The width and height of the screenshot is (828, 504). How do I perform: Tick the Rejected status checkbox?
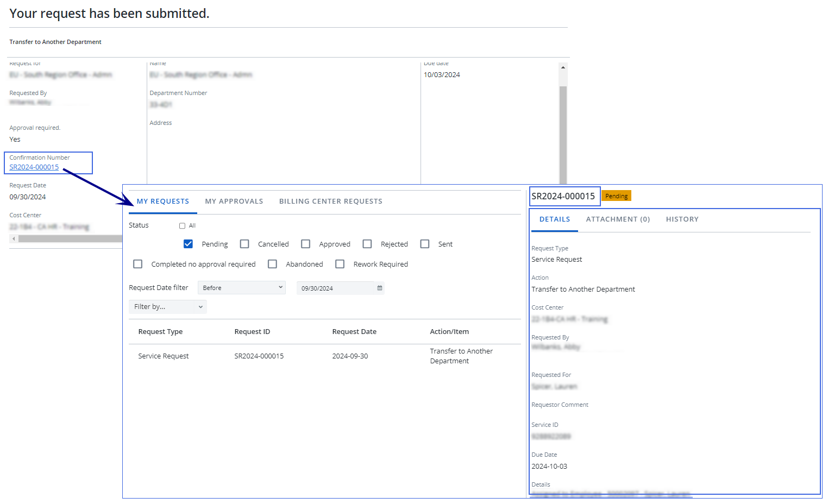tap(367, 244)
